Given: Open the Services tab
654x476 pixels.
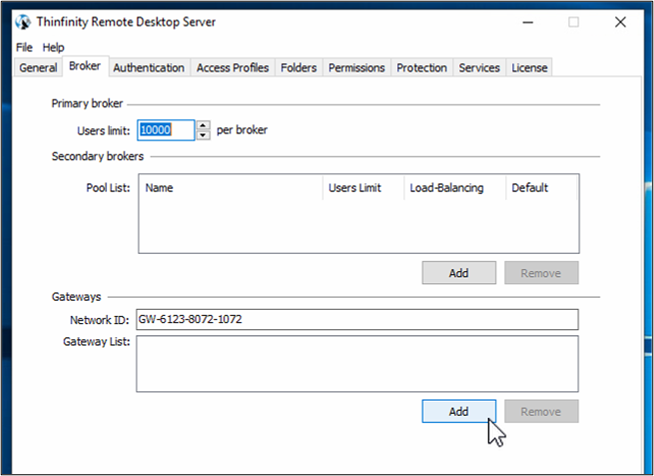Looking at the screenshot, I should tap(479, 68).
